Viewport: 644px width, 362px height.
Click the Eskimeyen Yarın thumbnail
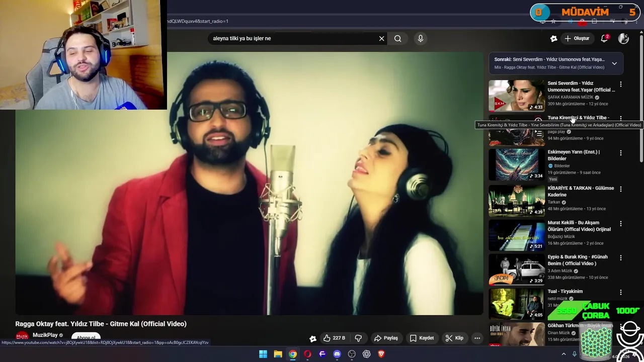pos(517,164)
